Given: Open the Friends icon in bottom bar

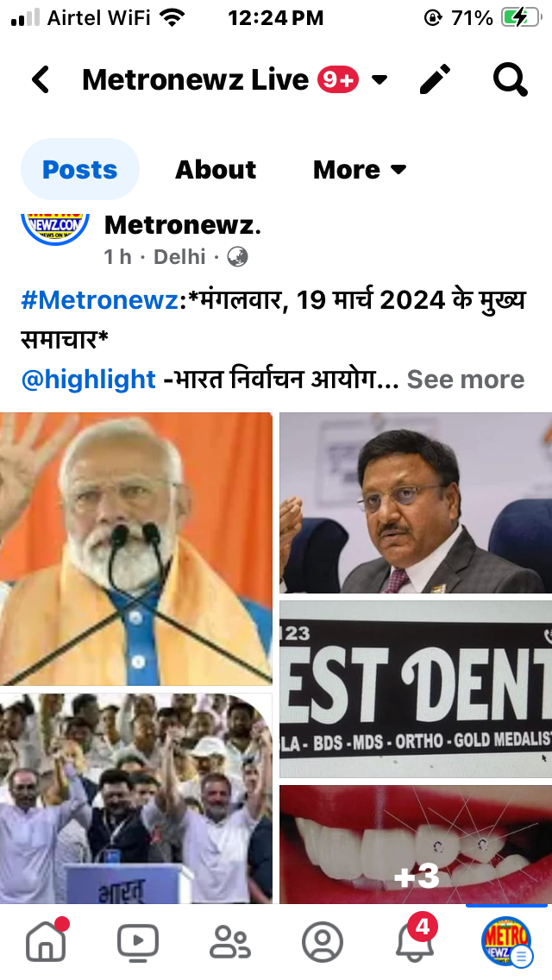Looking at the screenshot, I should click(230, 943).
